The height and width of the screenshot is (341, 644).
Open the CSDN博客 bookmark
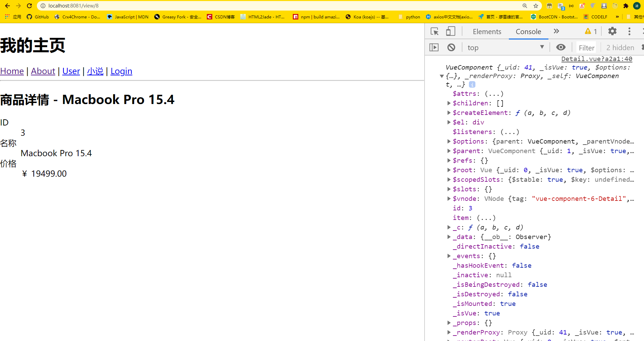click(x=221, y=17)
